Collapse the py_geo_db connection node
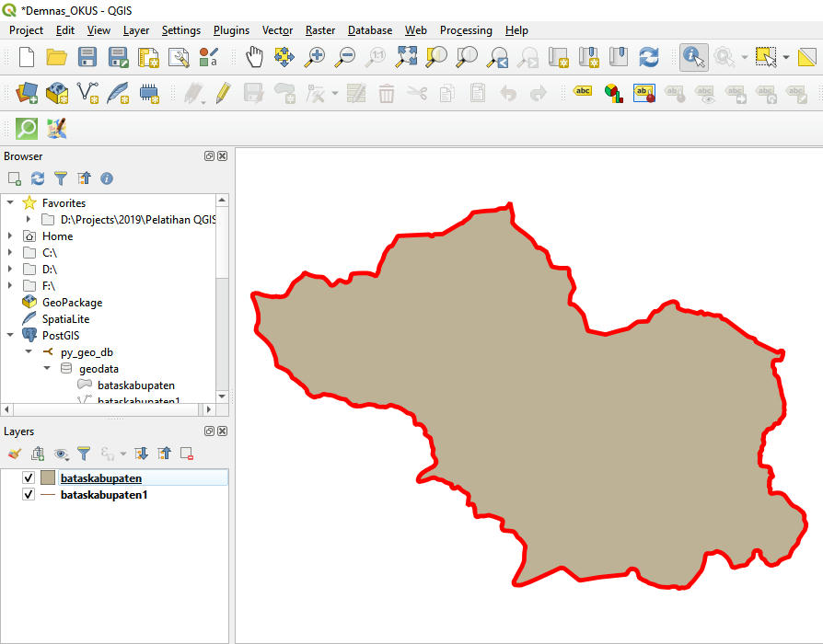 point(29,351)
